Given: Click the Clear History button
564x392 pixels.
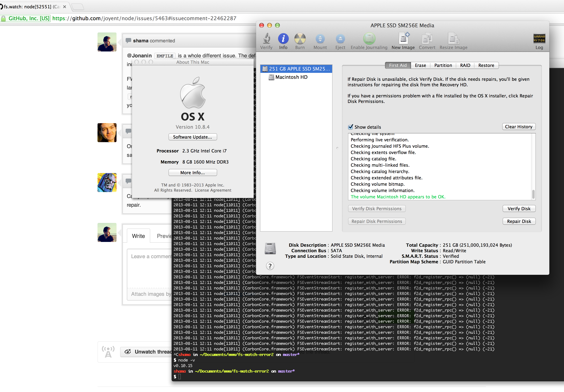Looking at the screenshot, I should [x=519, y=127].
